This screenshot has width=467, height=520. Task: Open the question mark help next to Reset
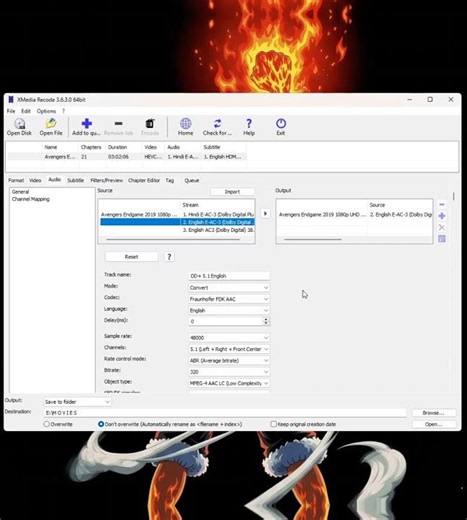pos(169,257)
